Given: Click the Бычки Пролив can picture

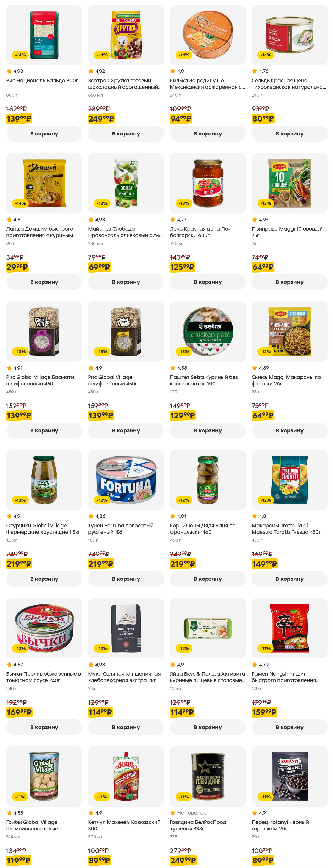Looking at the screenshot, I should pos(44,628).
